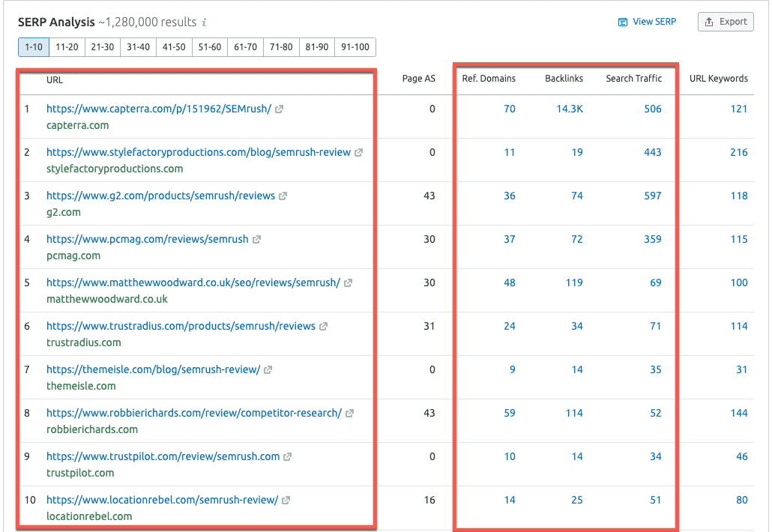The width and height of the screenshot is (772, 532).
Task: Show results 41-50 tab
Action: point(174,47)
